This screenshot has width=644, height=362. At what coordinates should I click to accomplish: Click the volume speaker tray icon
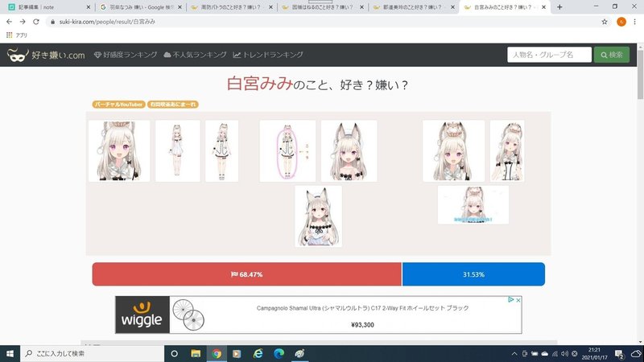[x=565, y=354]
